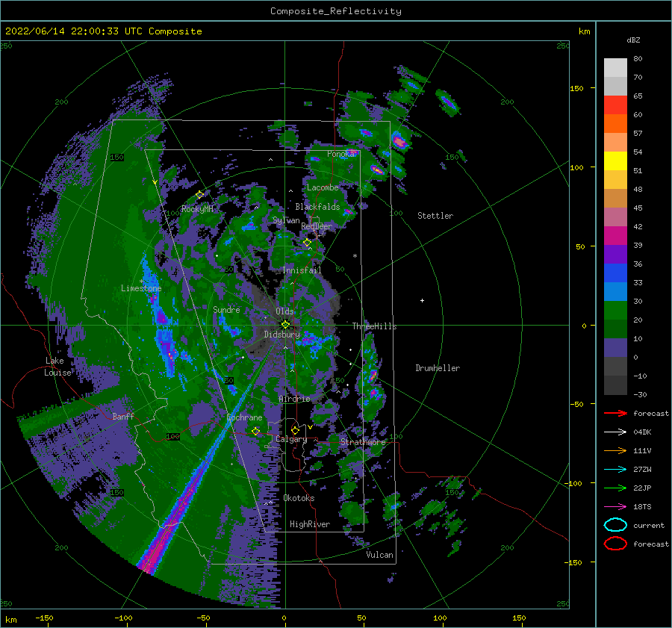The height and width of the screenshot is (628, 672).
Task: Click the red 'forecast' oval legend symbol
Action: click(615, 544)
